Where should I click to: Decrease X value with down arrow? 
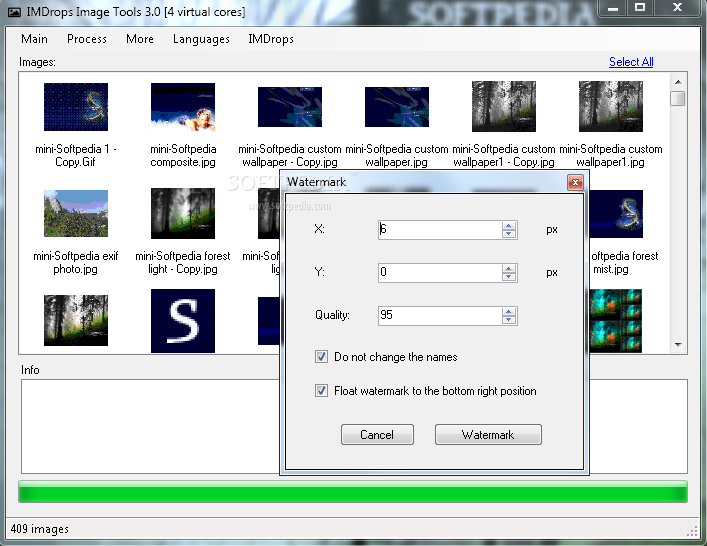pos(509,234)
